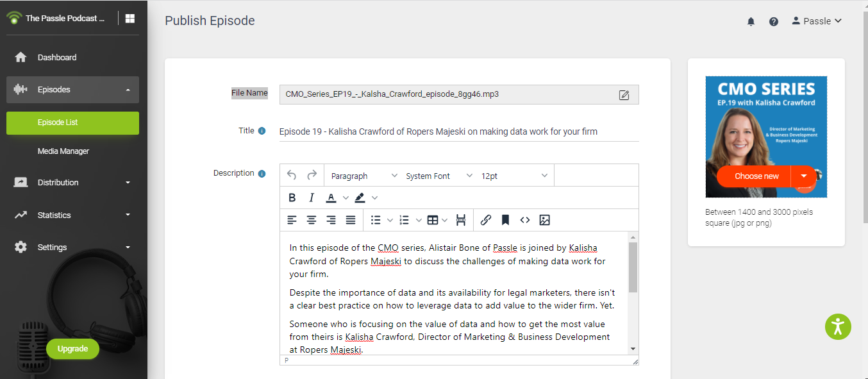Open table options dropdown arrow

[x=445, y=220]
